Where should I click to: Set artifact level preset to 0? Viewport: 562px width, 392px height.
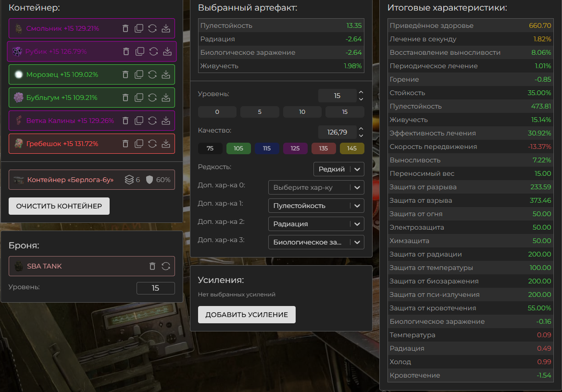(x=217, y=112)
